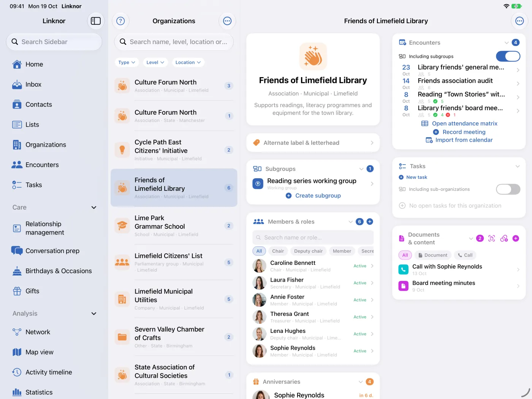Show only Call items in Documents

(465, 255)
